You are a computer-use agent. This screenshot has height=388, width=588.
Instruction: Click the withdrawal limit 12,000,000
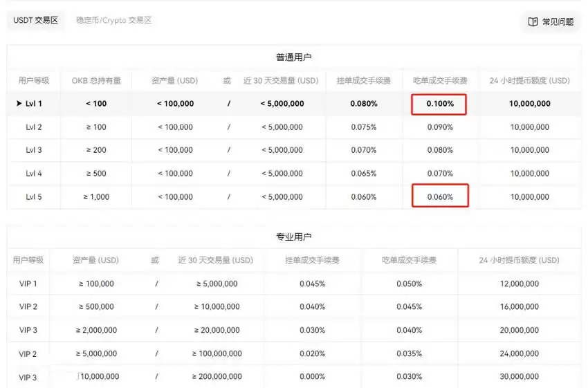520,284
